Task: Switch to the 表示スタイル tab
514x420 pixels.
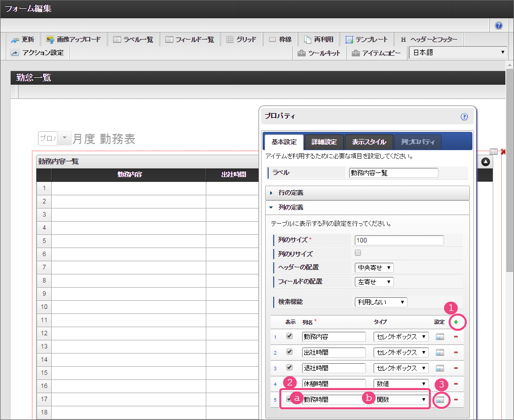Action: (x=369, y=142)
